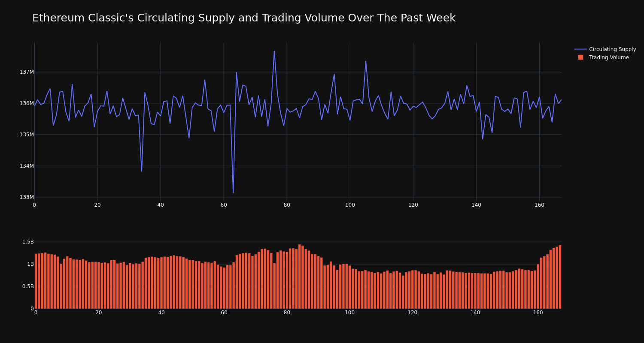Click the 134M y-axis label
Viewport: 644px width, 343px height.
tap(27, 166)
